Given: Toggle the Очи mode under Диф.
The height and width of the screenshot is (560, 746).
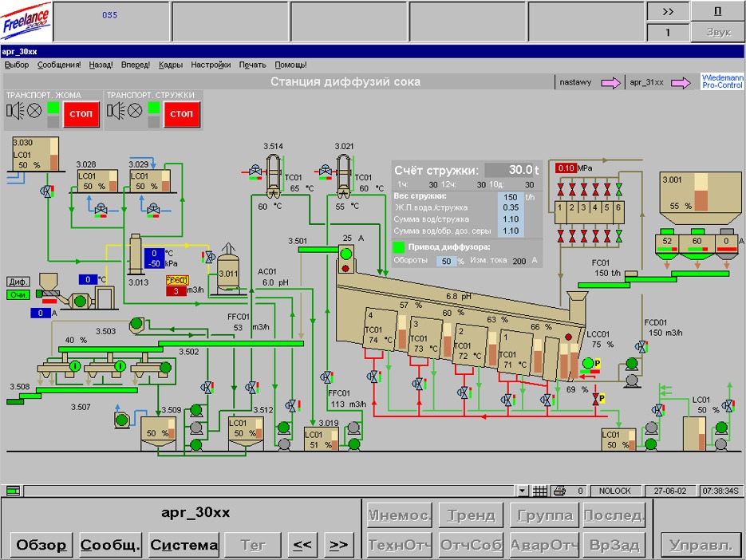Looking at the screenshot, I should click(17, 295).
